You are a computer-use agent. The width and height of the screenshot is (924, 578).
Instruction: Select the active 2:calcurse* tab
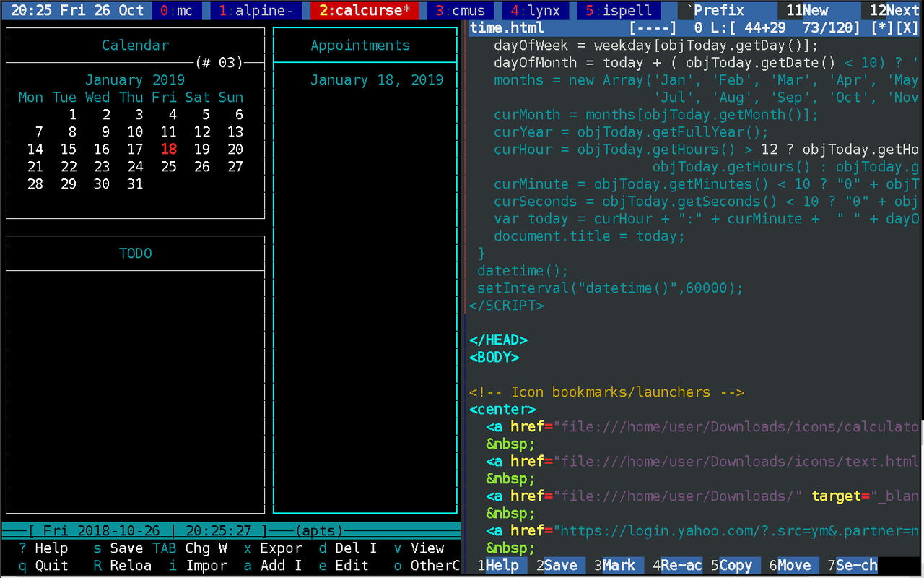[x=364, y=11]
